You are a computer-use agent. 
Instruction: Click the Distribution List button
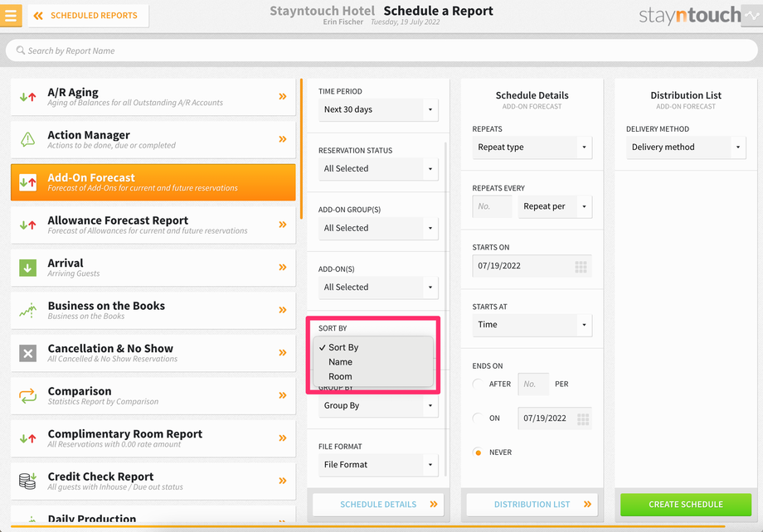pyautogui.click(x=532, y=505)
